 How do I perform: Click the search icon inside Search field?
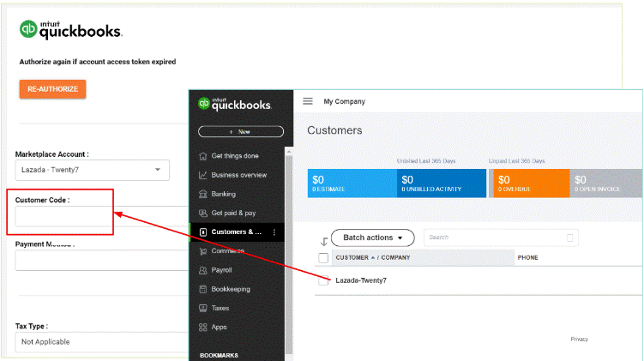(x=569, y=238)
